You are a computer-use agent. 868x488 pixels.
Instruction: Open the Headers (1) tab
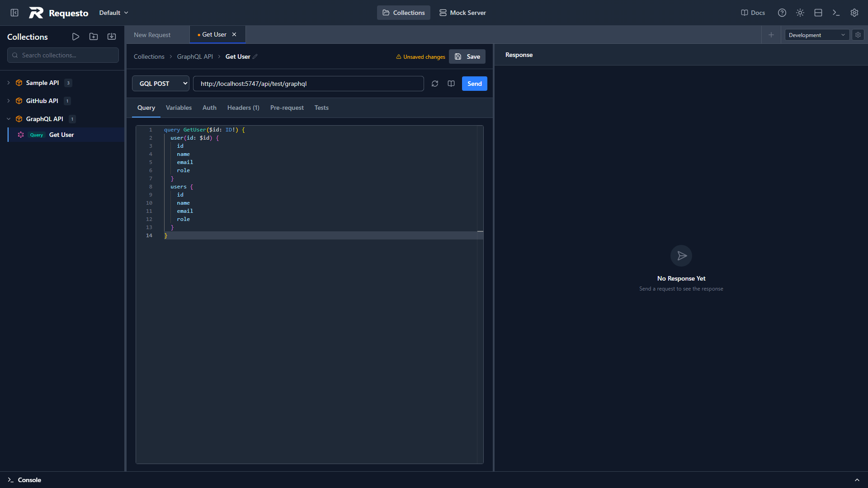(243, 108)
